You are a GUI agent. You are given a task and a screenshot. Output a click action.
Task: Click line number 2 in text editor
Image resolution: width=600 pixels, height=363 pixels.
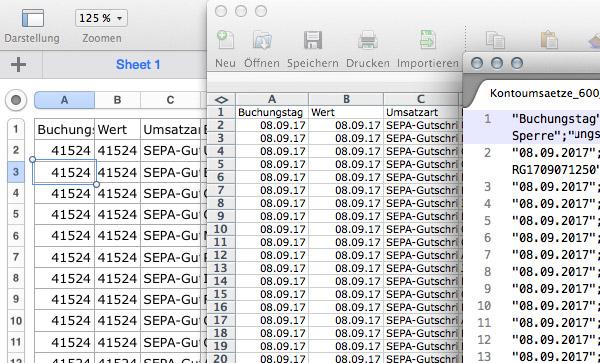click(487, 153)
